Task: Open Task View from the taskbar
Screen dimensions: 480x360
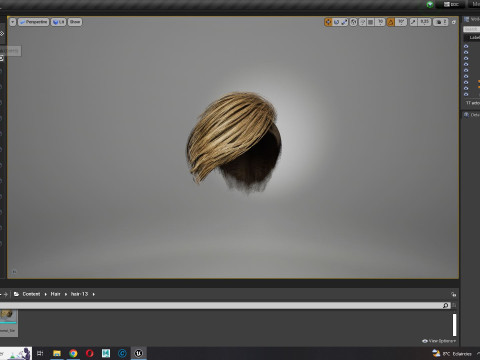Action: (40, 353)
